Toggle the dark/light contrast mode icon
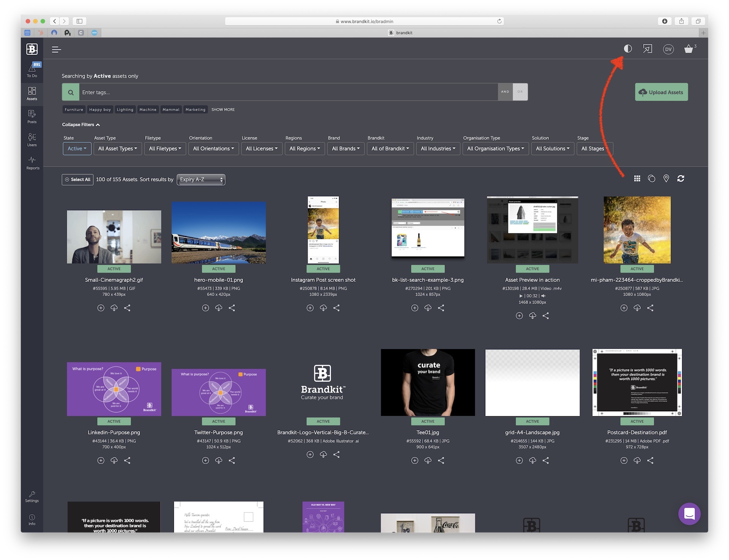729x560 pixels. pyautogui.click(x=628, y=49)
